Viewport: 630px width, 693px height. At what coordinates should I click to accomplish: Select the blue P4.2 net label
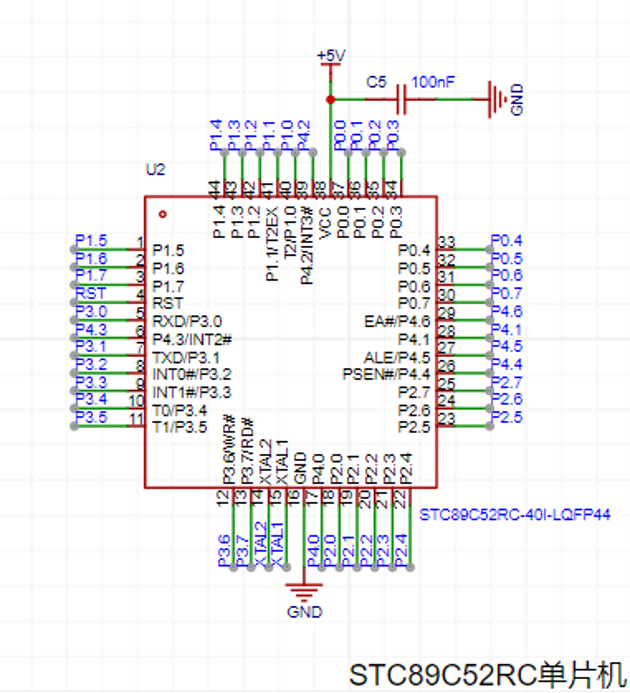(x=303, y=134)
